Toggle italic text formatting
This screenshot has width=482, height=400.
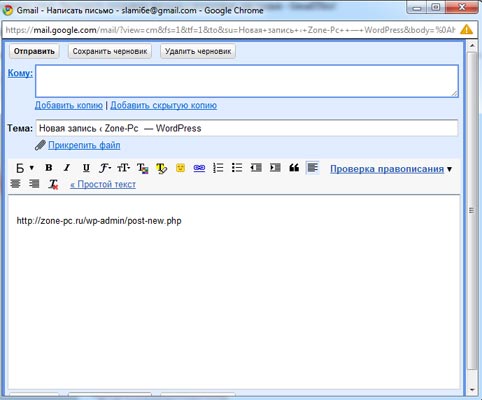coord(67,168)
